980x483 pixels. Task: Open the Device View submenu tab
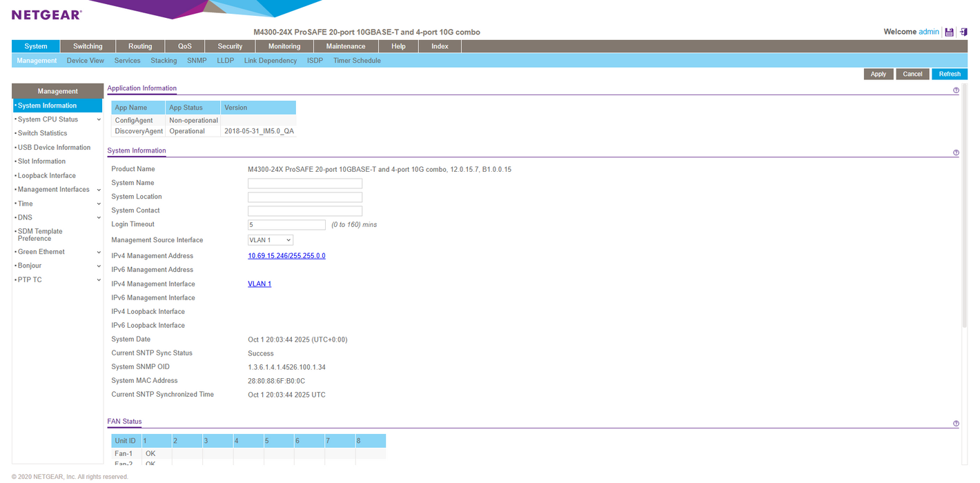click(86, 61)
